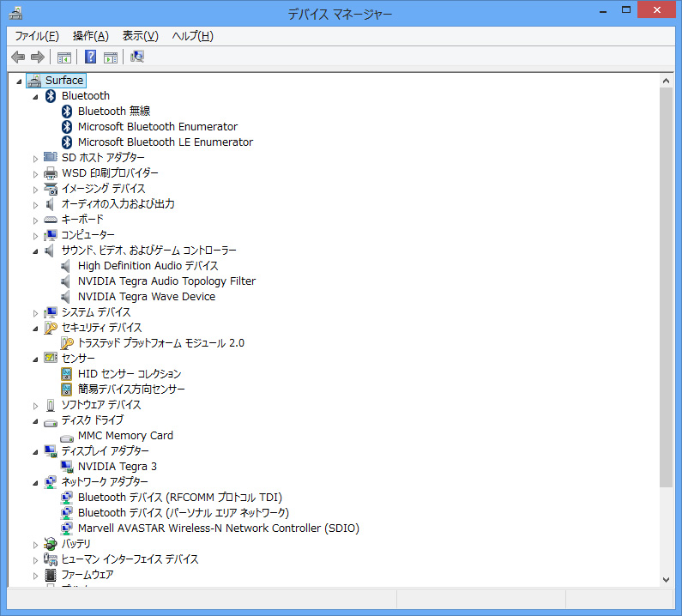Click the Bluetooth category icon in tree
682x616 pixels.
tap(51, 96)
